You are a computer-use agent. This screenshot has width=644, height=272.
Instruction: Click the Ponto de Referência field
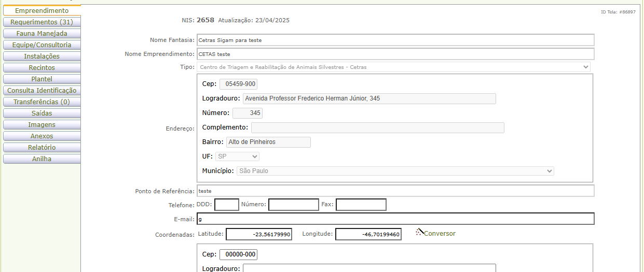pos(395,191)
